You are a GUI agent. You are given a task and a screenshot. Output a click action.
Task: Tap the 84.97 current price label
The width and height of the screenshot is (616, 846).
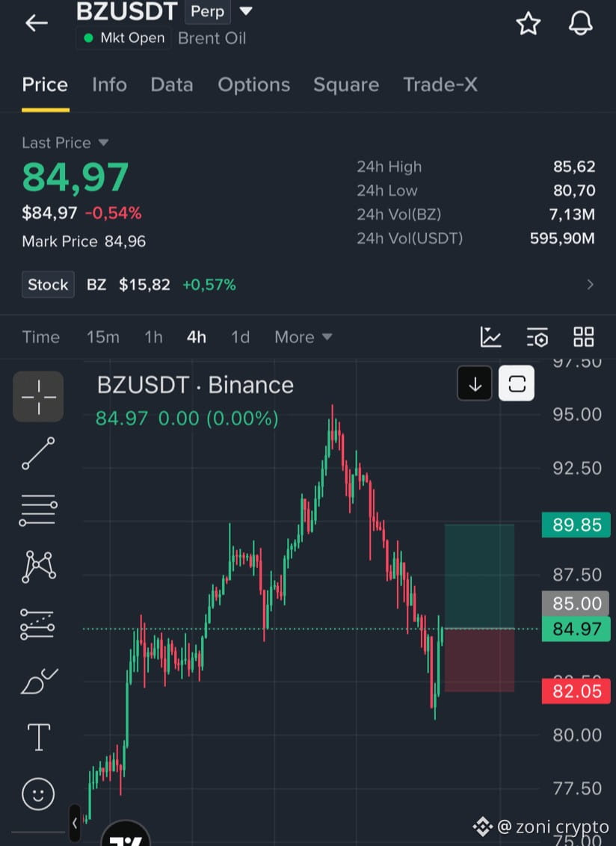tap(576, 629)
